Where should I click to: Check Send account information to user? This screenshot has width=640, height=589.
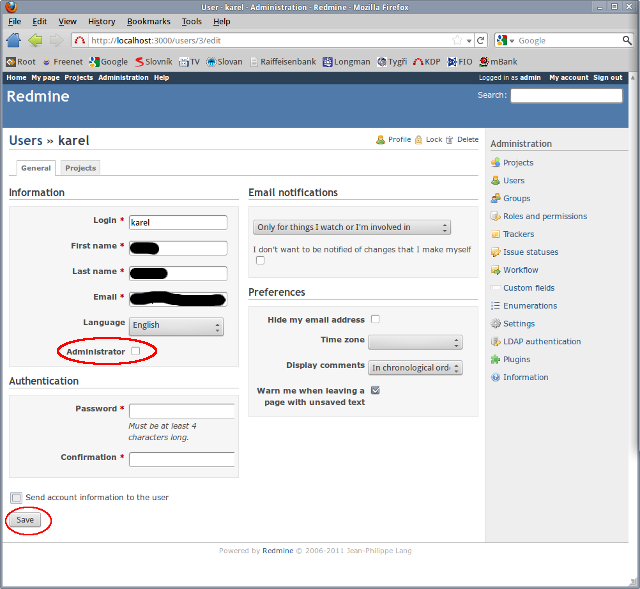pos(16,498)
